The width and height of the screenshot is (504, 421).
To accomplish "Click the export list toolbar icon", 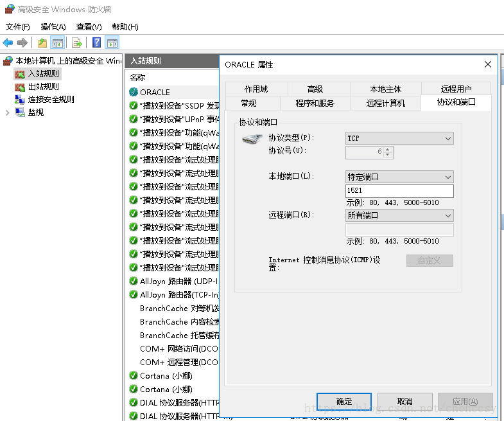I will (77, 43).
